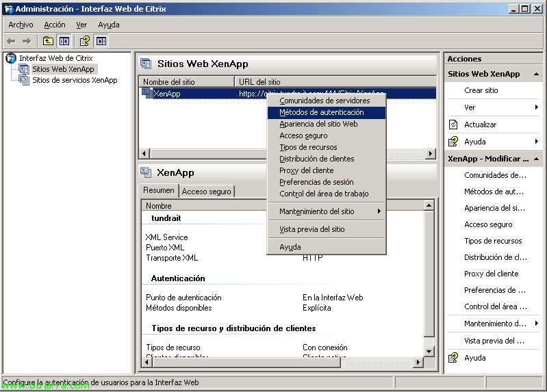Click the Actualizar refresh icon
Screen dimensions: 547x392
(453, 125)
